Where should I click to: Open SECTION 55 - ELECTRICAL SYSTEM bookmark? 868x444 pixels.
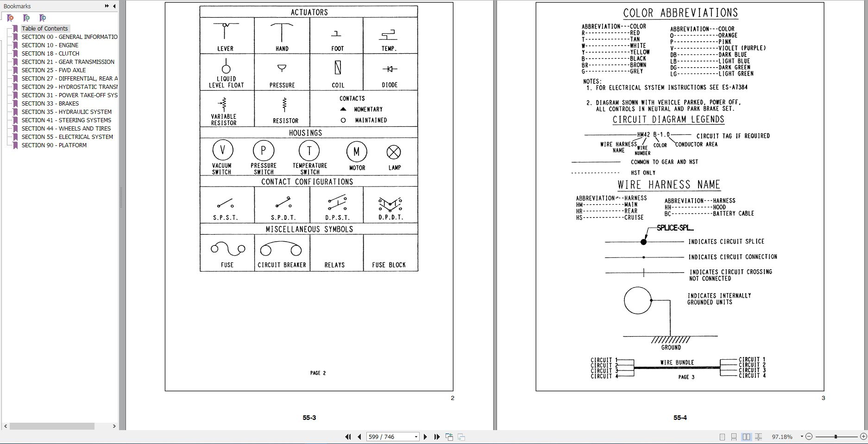click(x=67, y=137)
